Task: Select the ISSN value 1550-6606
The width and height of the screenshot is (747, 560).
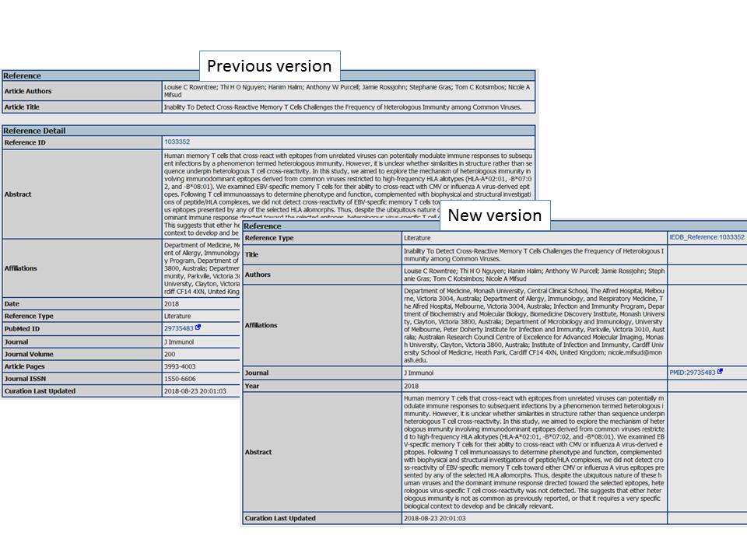Action: point(180,379)
